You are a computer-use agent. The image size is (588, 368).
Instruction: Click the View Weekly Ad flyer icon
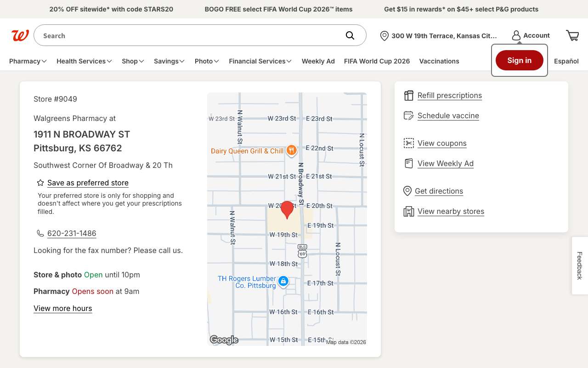[x=409, y=163]
